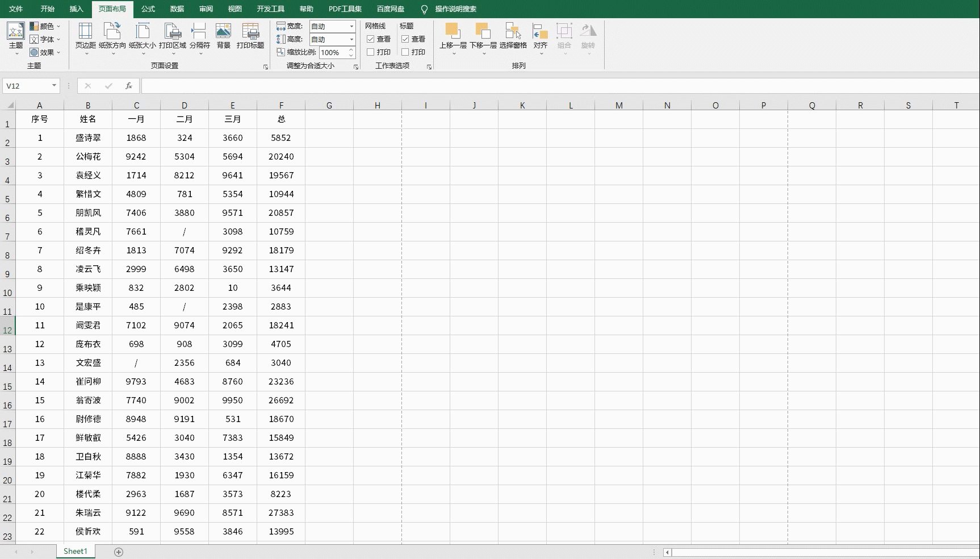Click the 背景 background icon
Viewport: 980px width, 559px height.
pyautogui.click(x=224, y=31)
